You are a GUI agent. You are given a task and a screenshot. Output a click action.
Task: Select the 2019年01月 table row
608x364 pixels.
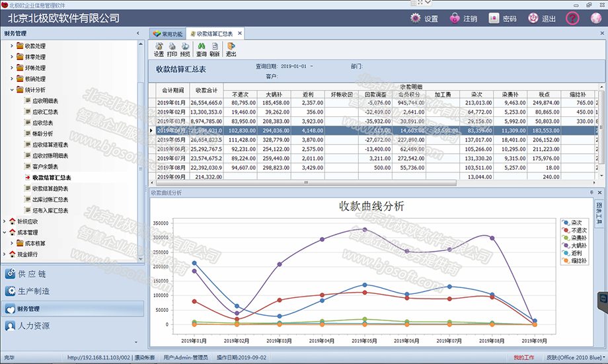tap(374, 103)
